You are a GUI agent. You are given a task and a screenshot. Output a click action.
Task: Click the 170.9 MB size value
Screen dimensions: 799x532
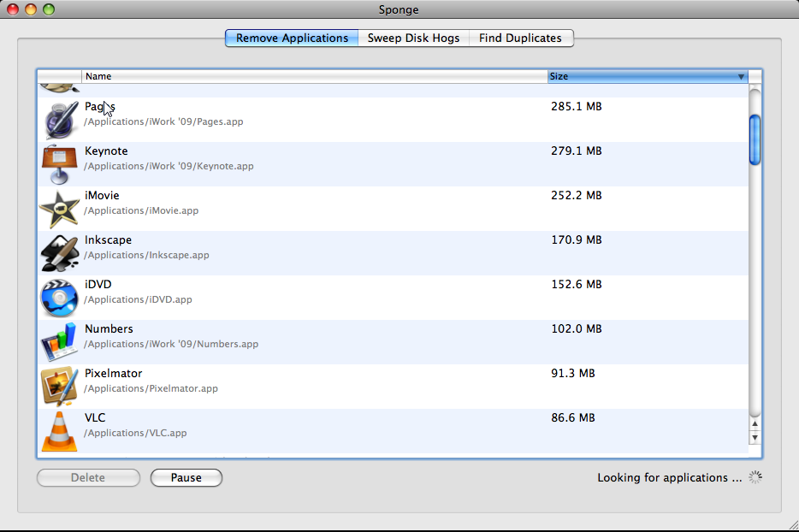(x=577, y=239)
